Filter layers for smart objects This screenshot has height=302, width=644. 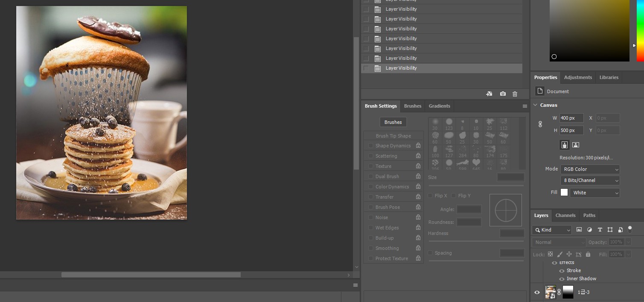tap(621, 230)
